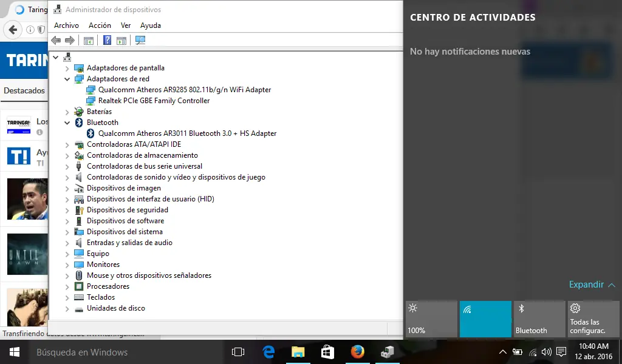Open File Explorer from the taskbar
Screen dimensions: 622x364
tap(298, 352)
